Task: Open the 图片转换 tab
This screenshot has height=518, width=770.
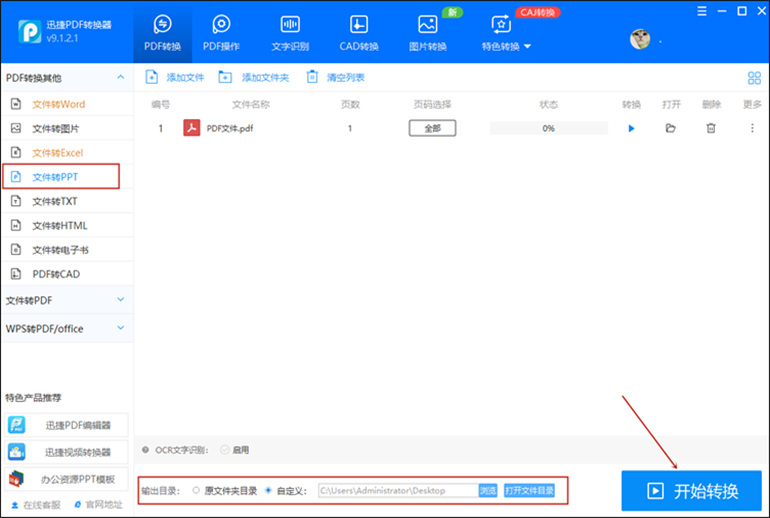Action: pos(428,32)
